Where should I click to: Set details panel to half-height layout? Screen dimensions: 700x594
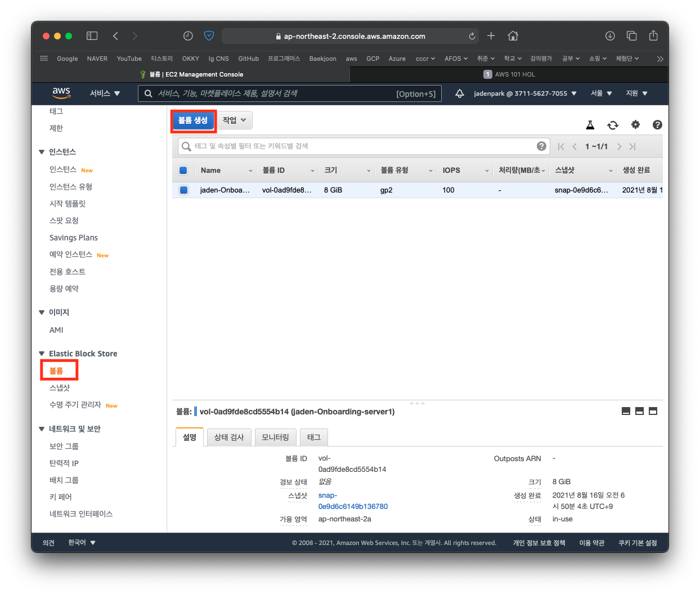tap(639, 411)
